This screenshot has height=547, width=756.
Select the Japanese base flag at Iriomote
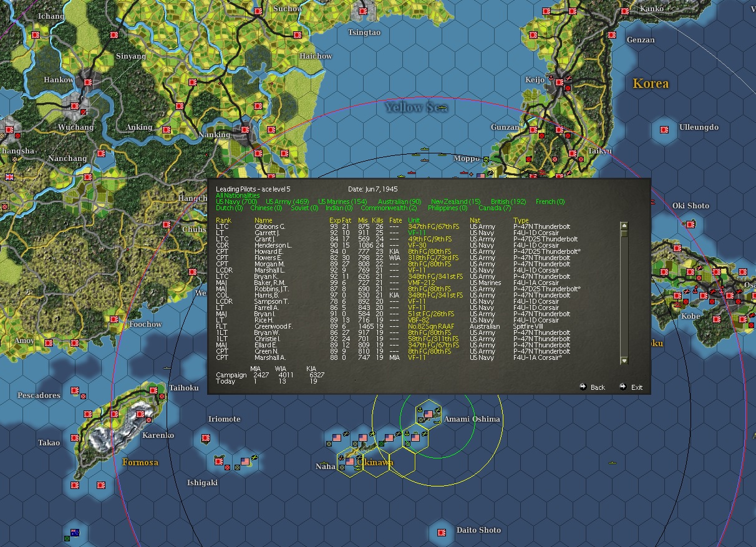[x=206, y=438]
